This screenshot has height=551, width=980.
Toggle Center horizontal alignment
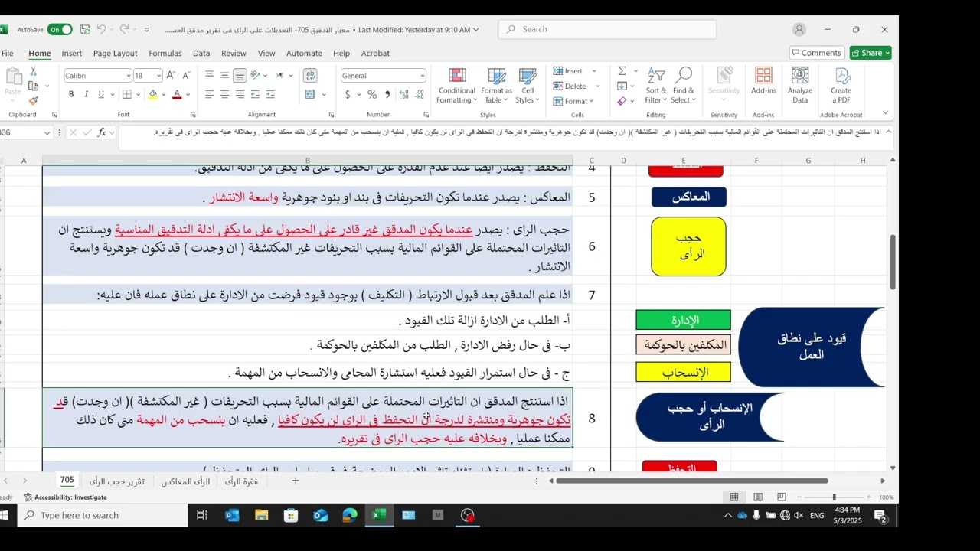(x=224, y=94)
